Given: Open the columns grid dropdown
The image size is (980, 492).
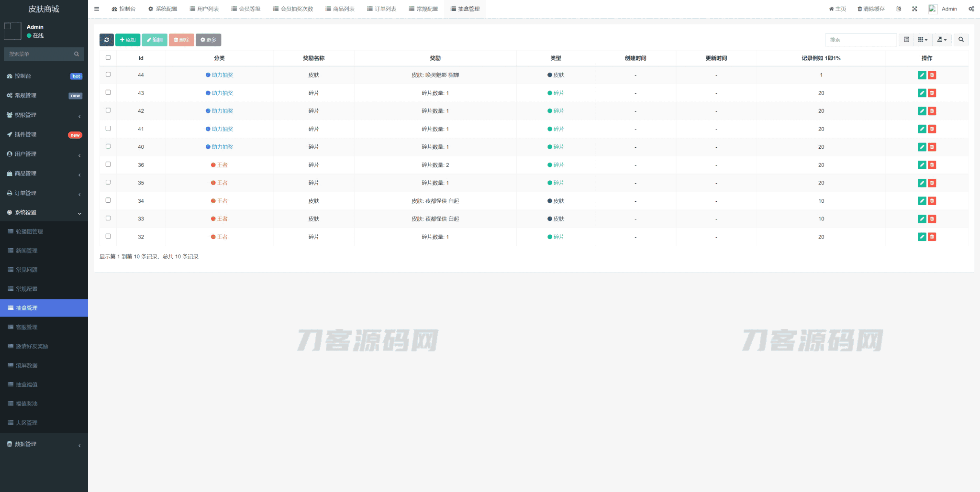Looking at the screenshot, I should [923, 40].
